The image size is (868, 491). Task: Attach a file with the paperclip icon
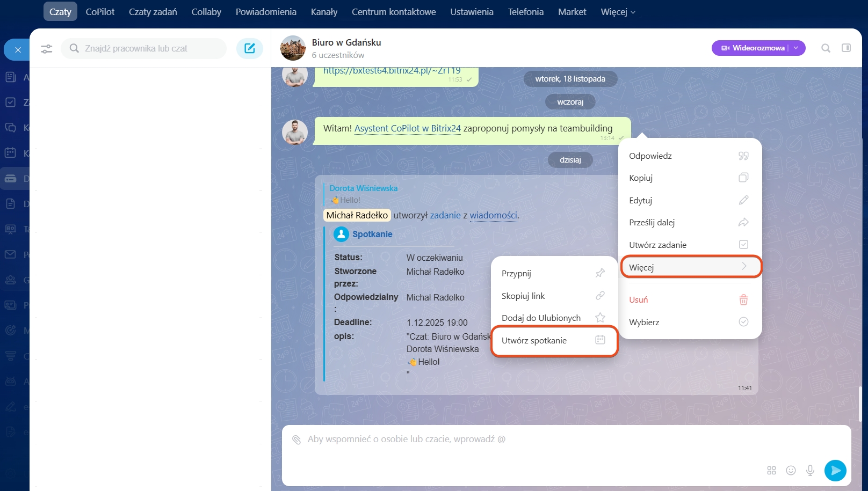(296, 439)
